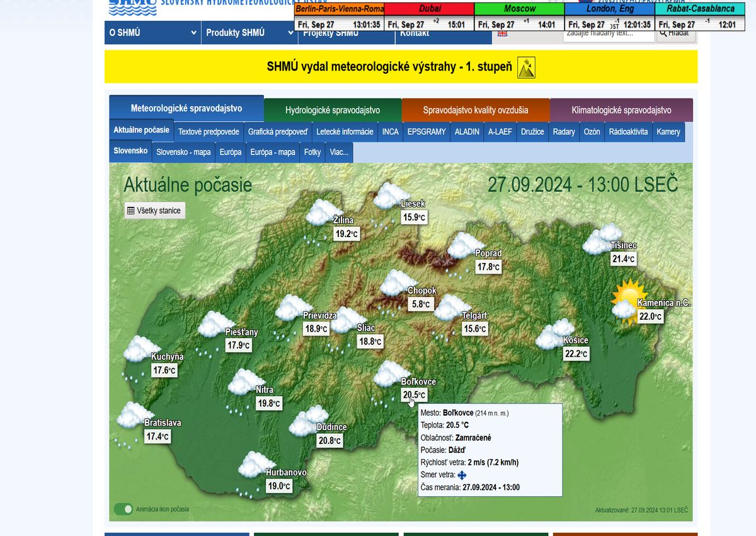The width and height of the screenshot is (756, 536).
Task: Open the Viac... submenu tab
Action: tap(339, 152)
